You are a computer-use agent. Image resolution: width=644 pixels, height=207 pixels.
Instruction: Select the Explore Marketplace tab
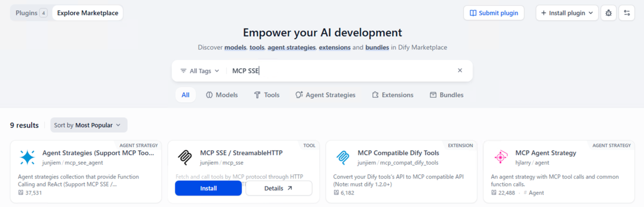pos(87,13)
